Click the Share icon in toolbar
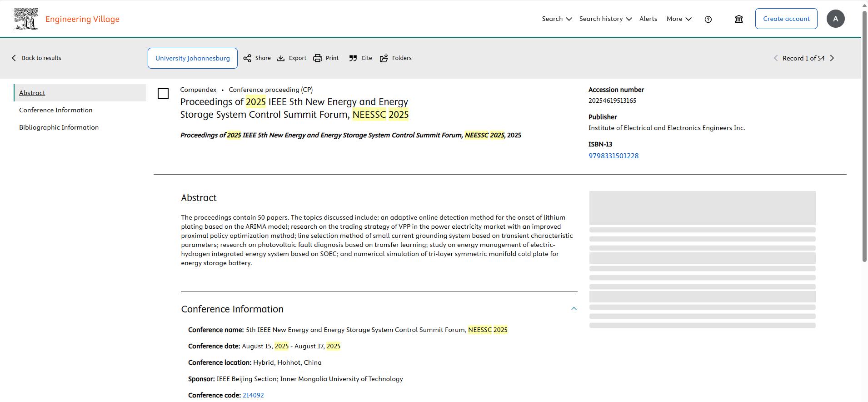 click(x=248, y=58)
